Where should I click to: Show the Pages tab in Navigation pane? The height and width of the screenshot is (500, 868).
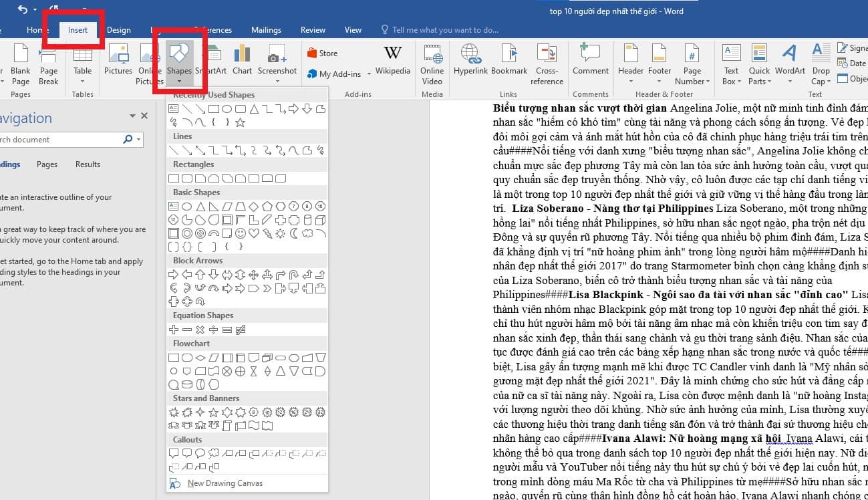click(47, 164)
